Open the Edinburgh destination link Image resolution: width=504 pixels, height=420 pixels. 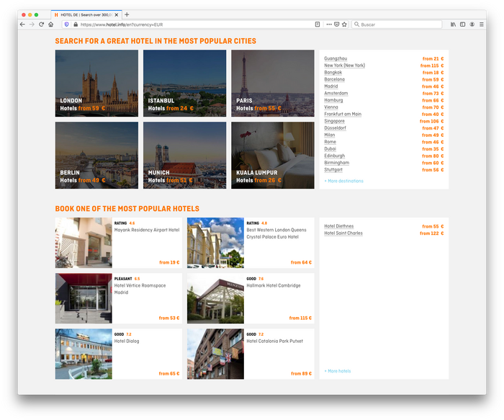point(335,156)
